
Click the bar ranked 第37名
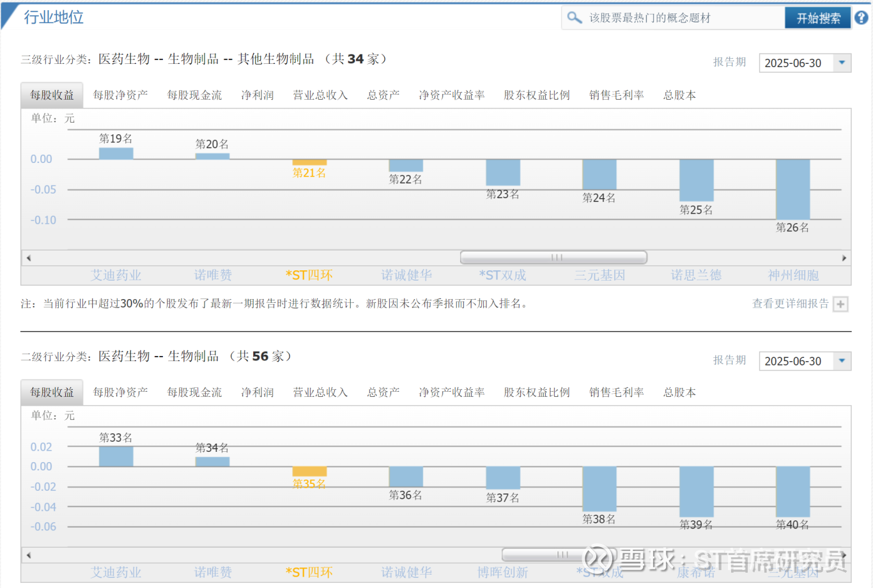(x=503, y=478)
